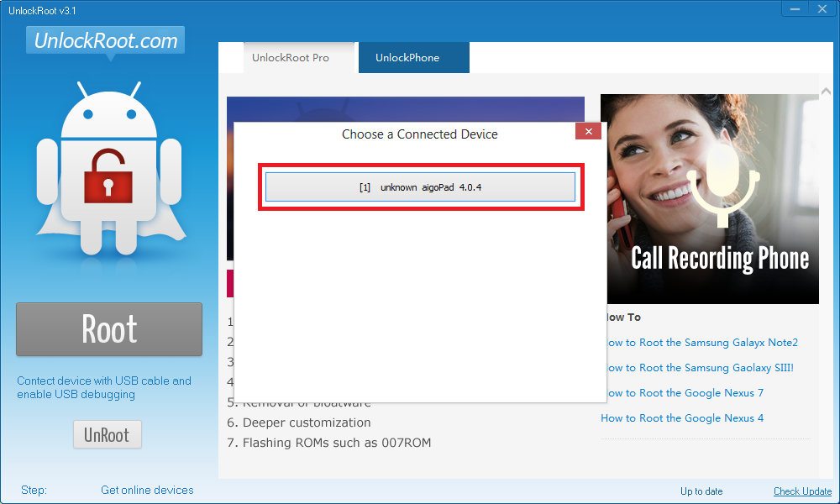Image resolution: width=840 pixels, height=504 pixels.
Task: Click the Step: label in status bar
Action: click(34, 490)
